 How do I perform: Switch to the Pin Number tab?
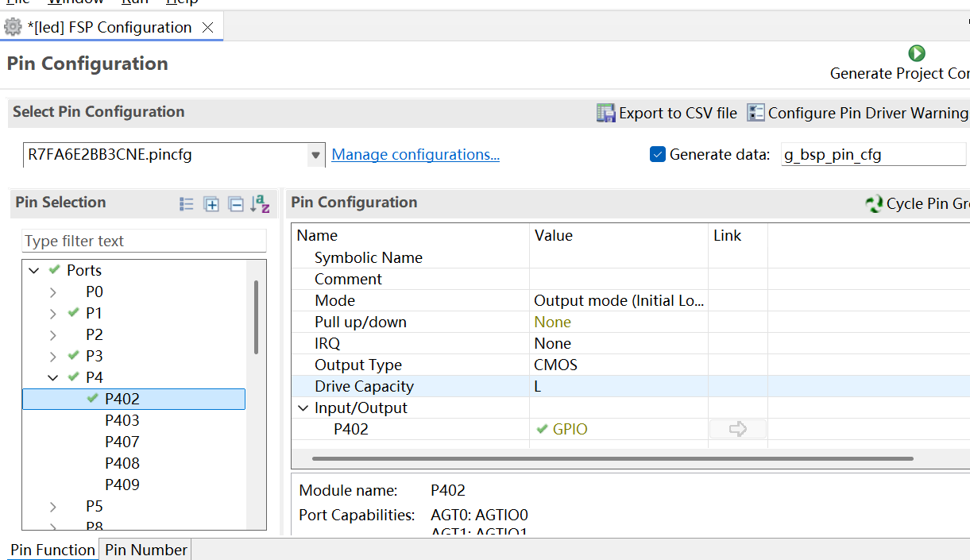coord(146,550)
